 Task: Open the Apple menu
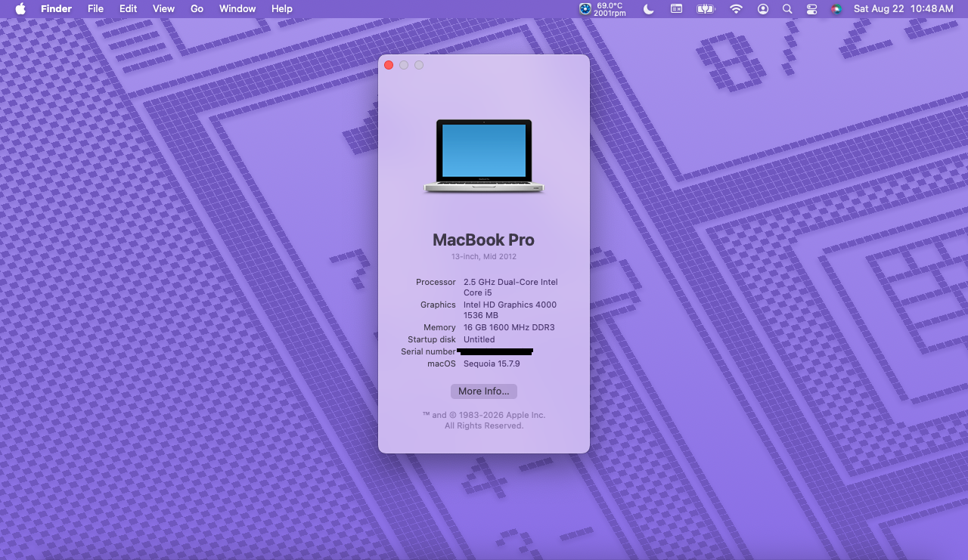click(20, 9)
